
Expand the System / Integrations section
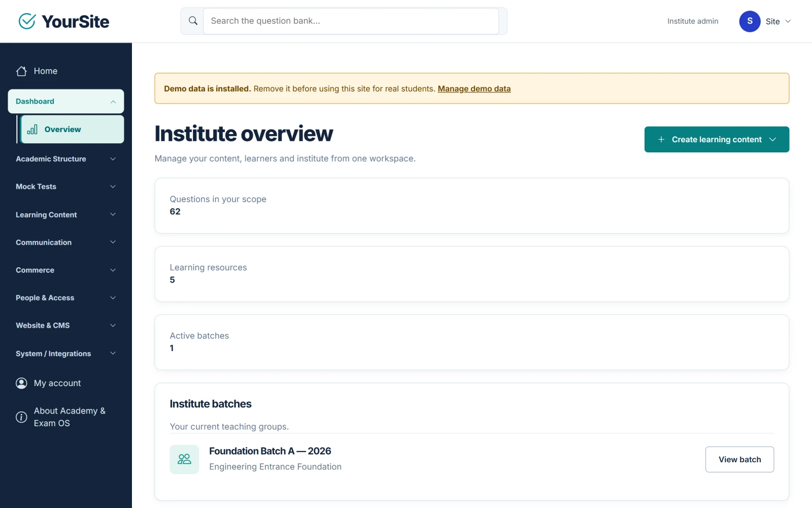click(66, 353)
